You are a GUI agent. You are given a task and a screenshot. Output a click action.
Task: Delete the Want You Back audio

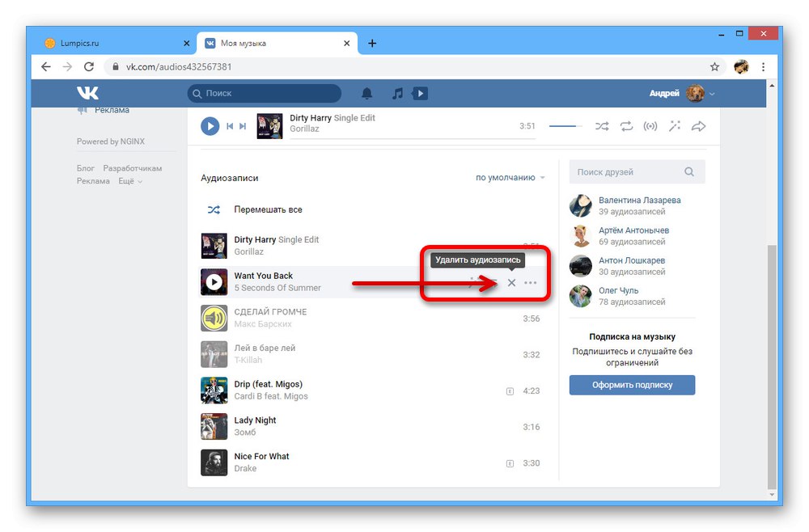511,282
